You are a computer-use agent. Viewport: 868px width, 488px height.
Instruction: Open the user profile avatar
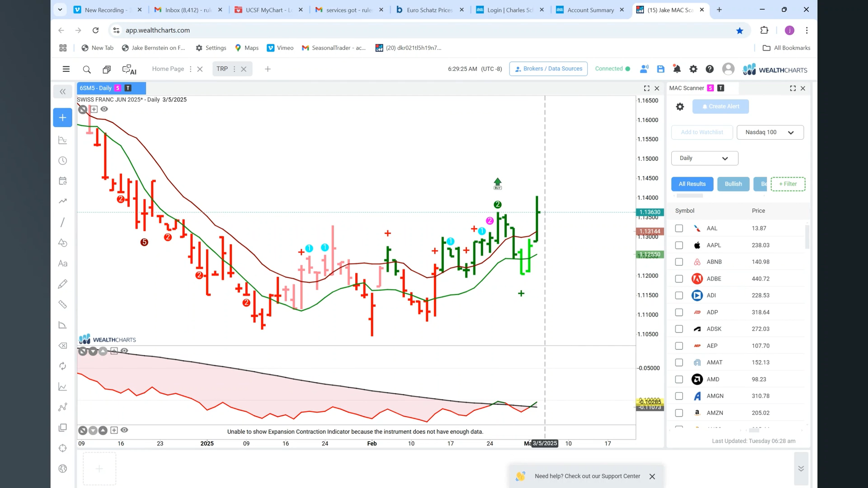click(728, 69)
